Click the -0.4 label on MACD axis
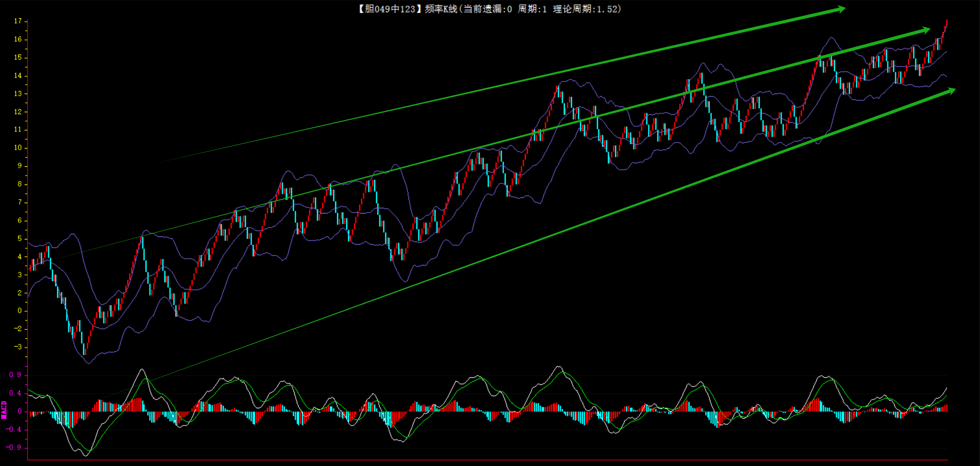 coord(14,430)
